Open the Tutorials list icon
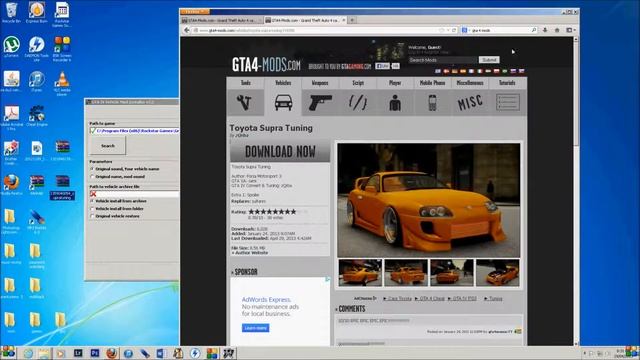 507,102
